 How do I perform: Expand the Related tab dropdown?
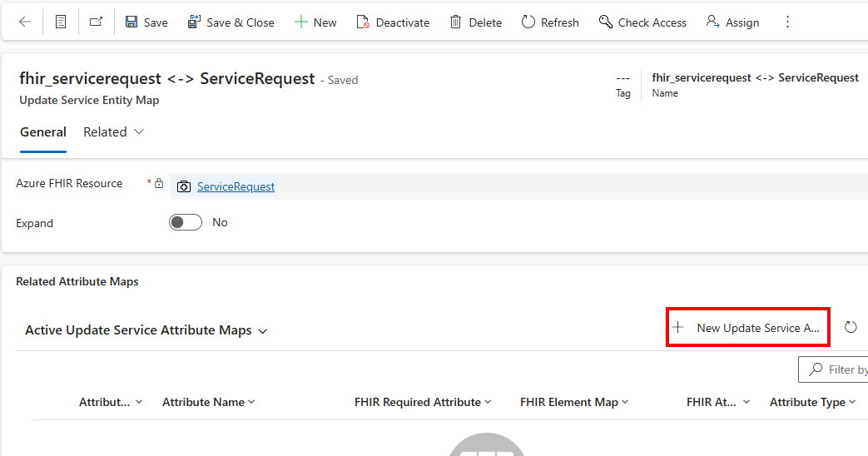click(x=113, y=132)
